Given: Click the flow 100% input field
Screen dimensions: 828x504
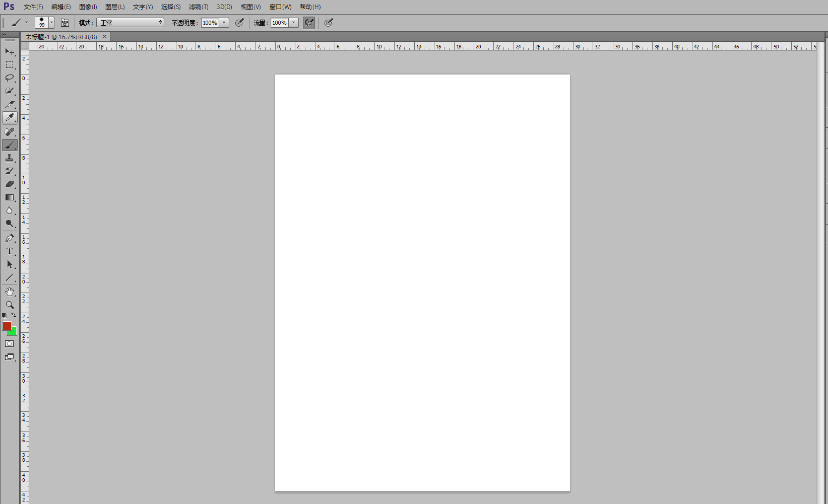Looking at the screenshot, I should coord(279,23).
